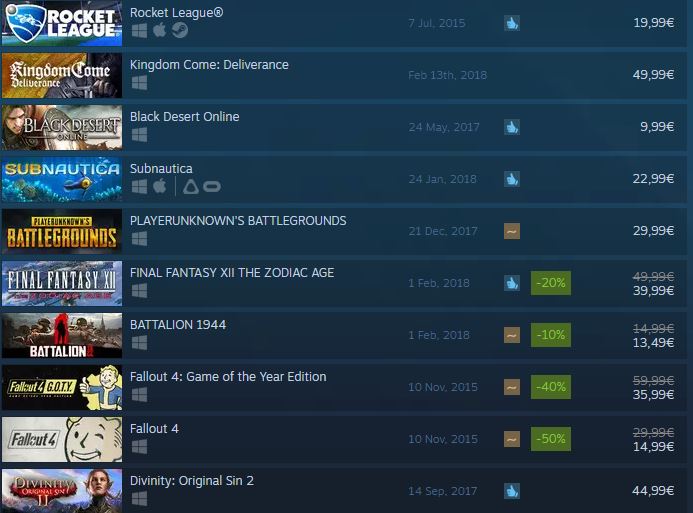
Task: Click the Fallout 4 GOTY capsule thumbnail
Action: point(62,387)
